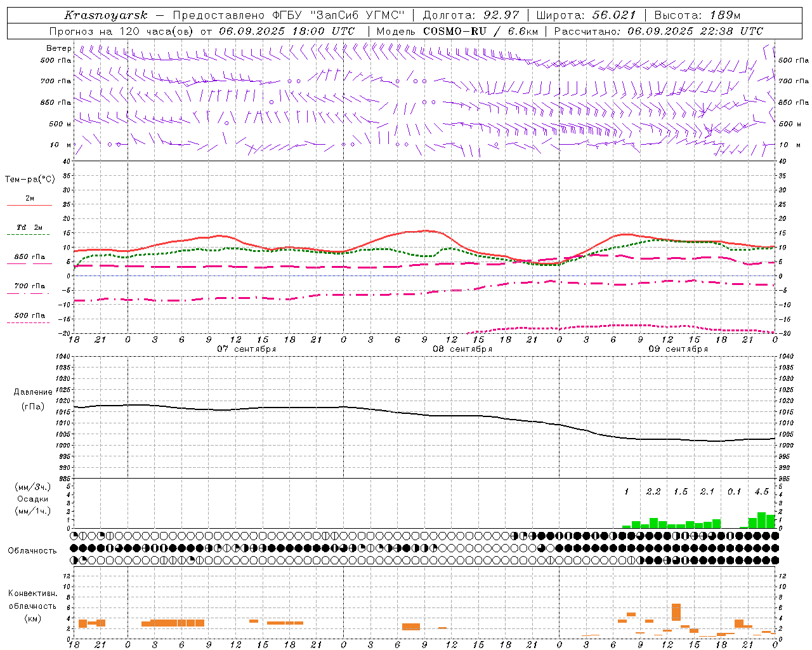
Task: Click the 'Тем-ра(°C)' temperature panel label
Action: click(x=30, y=180)
